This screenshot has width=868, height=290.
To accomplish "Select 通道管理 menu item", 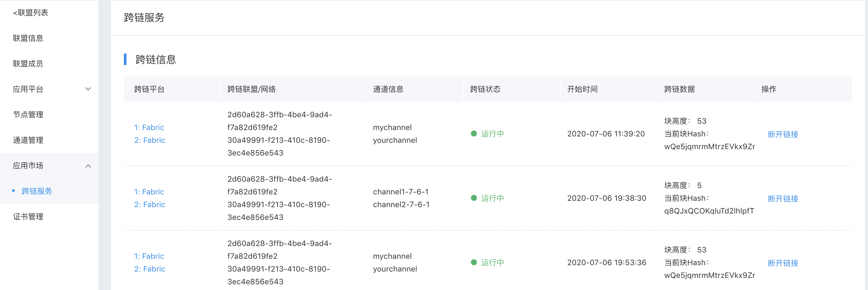I will pyautogui.click(x=28, y=140).
